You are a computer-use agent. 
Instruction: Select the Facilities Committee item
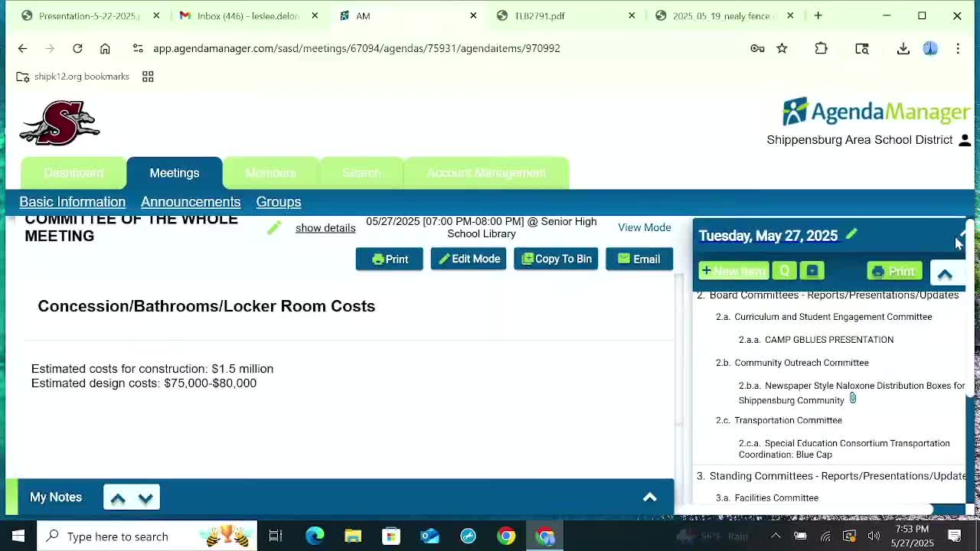pyautogui.click(x=776, y=498)
